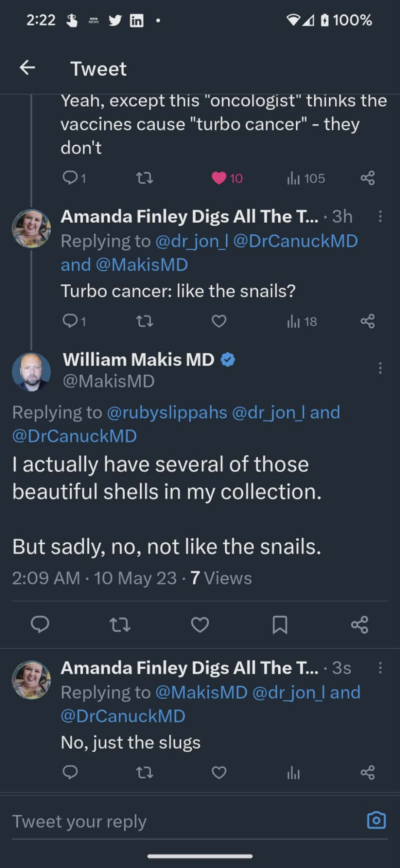
Task: Open the @MakisMD handle under William Makis
Action: click(x=109, y=381)
